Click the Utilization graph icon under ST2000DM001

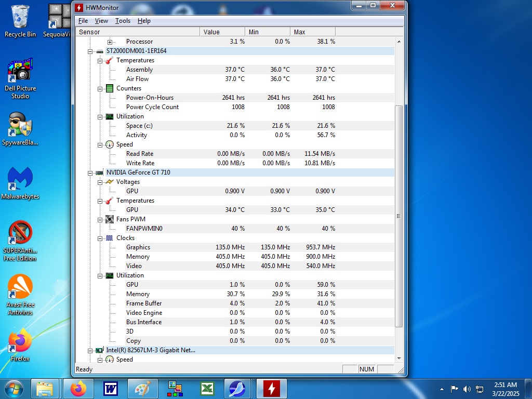pos(109,117)
